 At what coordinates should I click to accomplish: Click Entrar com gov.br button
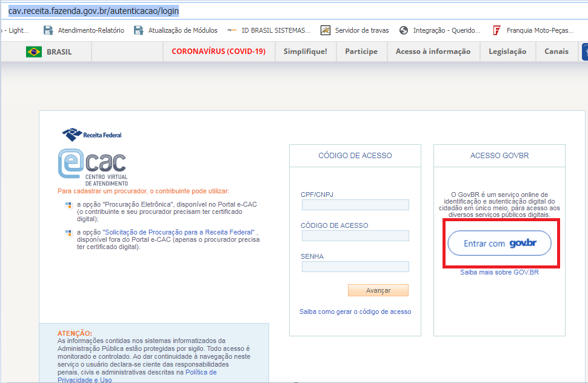[499, 243]
